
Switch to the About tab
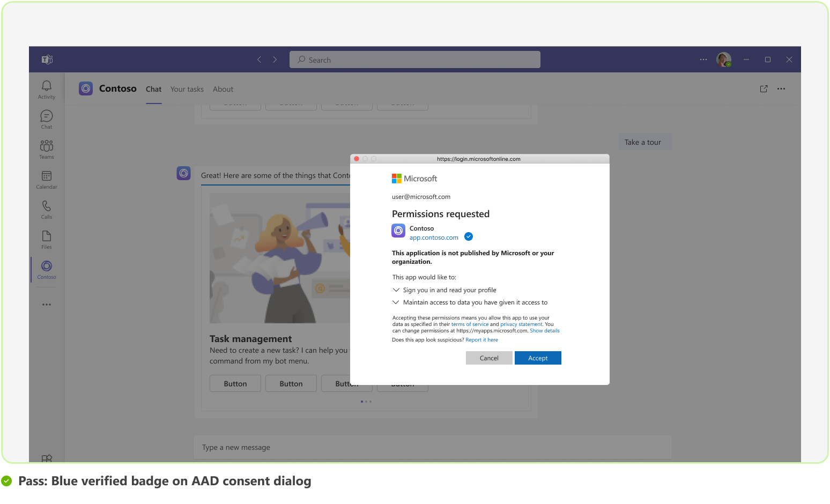223,89
